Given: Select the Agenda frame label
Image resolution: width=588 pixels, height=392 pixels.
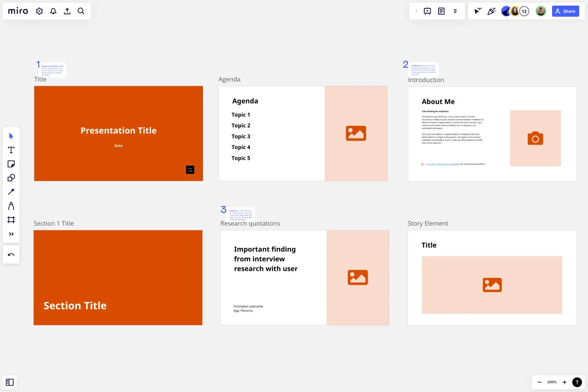Looking at the screenshot, I should (x=229, y=79).
